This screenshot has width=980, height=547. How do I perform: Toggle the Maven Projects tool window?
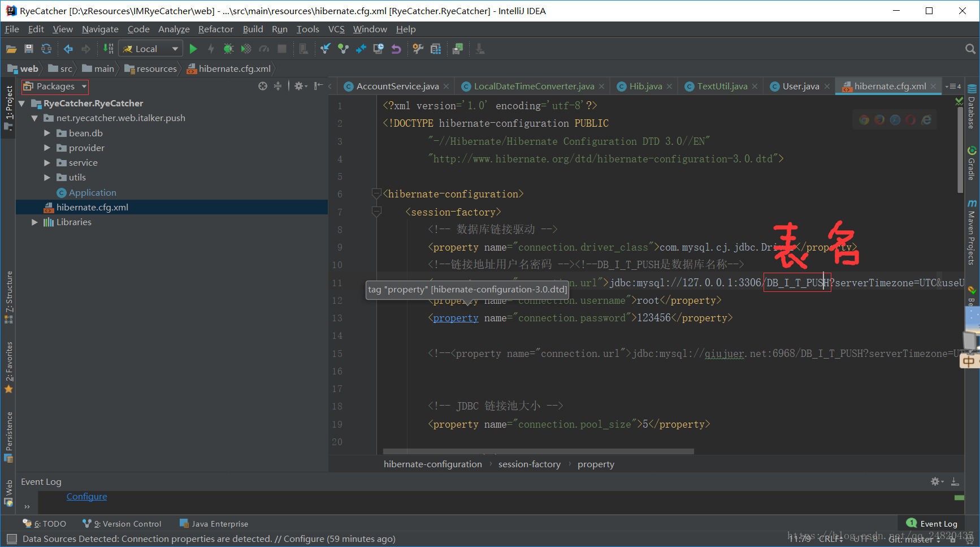(x=972, y=232)
